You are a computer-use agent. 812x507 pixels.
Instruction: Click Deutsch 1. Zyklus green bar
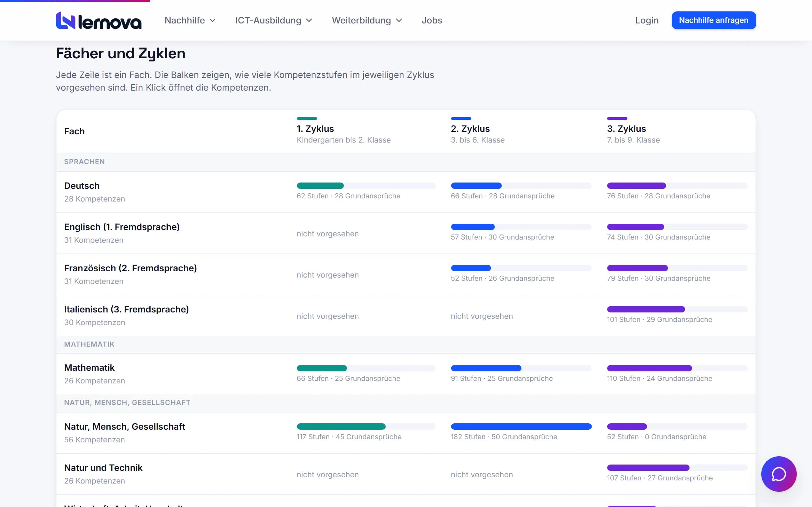pyautogui.click(x=366, y=186)
